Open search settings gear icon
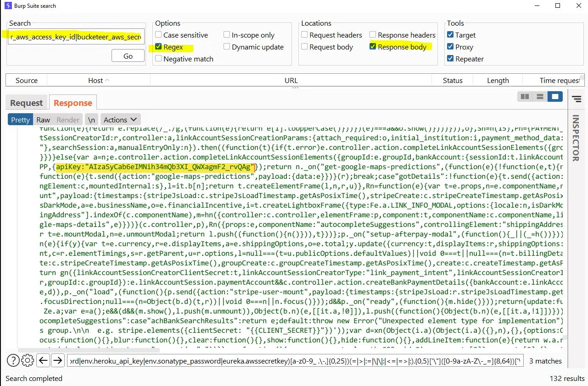588x386 pixels. tap(28, 361)
